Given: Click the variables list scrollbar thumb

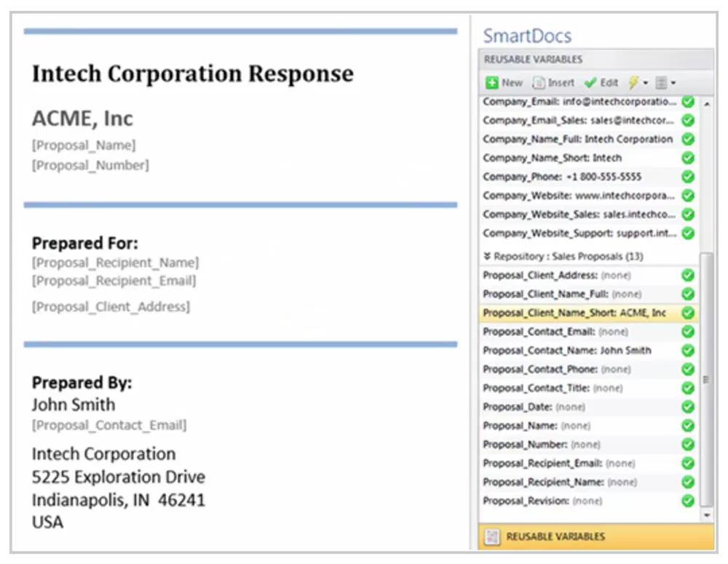Looking at the screenshot, I should coord(707,380).
